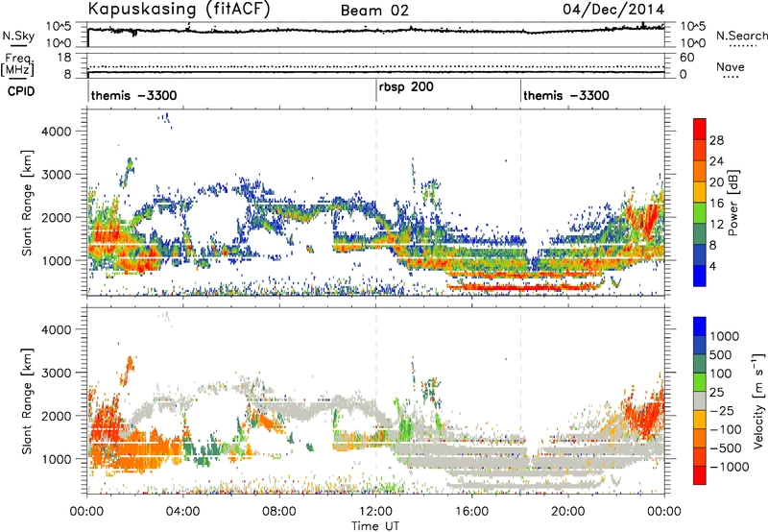Click the 'themis -3300' label starting at 00:00
This screenshot has height=532, width=768.
(133, 95)
